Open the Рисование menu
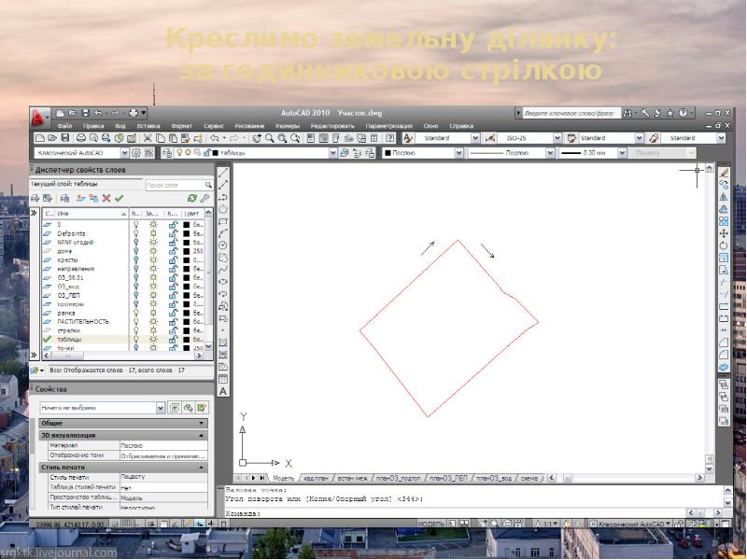 coord(249,126)
